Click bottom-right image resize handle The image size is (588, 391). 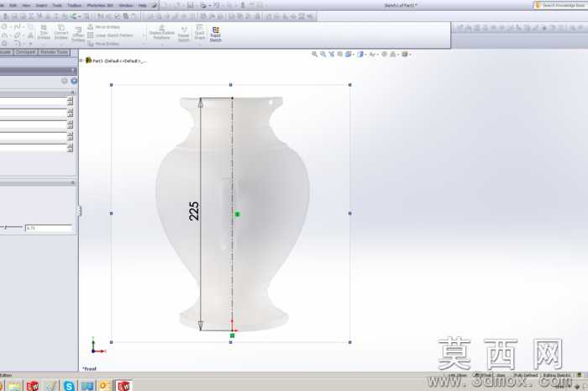tap(350, 342)
